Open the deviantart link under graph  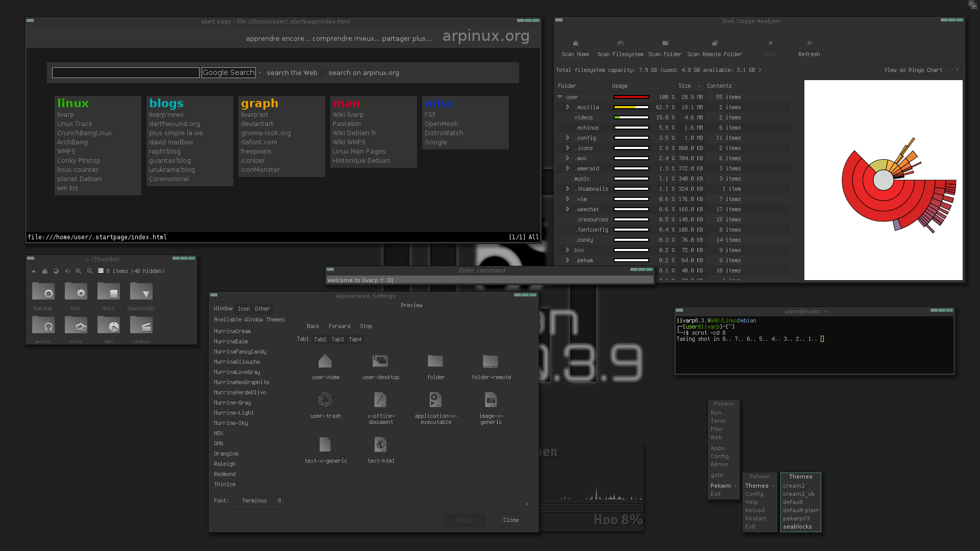tap(257, 124)
